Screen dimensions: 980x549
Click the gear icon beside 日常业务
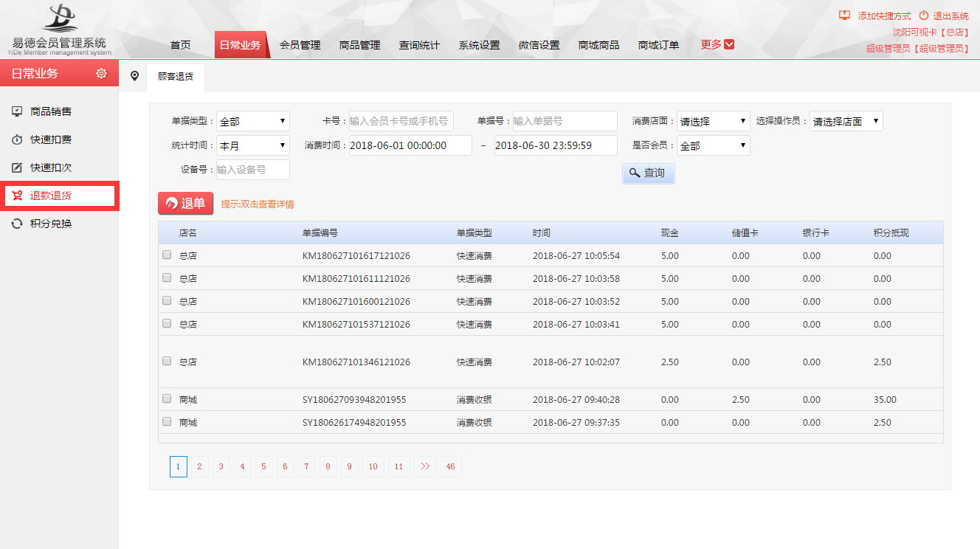point(102,73)
